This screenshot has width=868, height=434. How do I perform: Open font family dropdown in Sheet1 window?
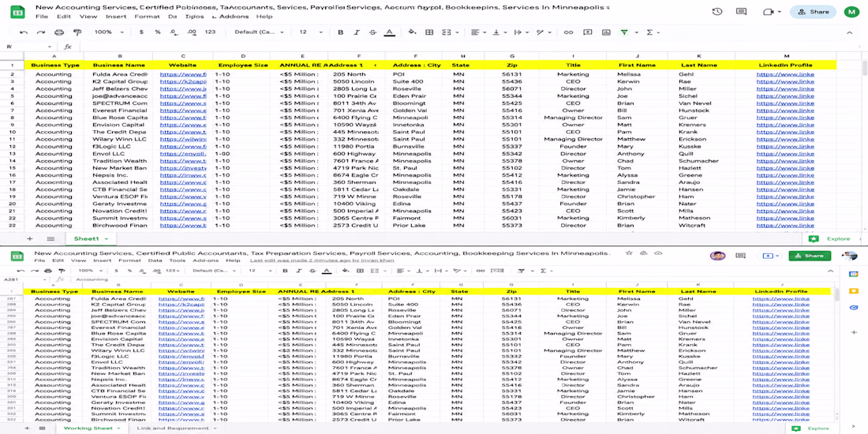point(259,32)
